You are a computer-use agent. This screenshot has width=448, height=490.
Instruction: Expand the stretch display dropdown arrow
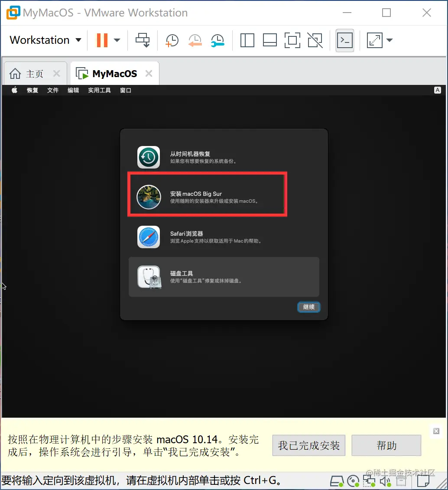(389, 40)
